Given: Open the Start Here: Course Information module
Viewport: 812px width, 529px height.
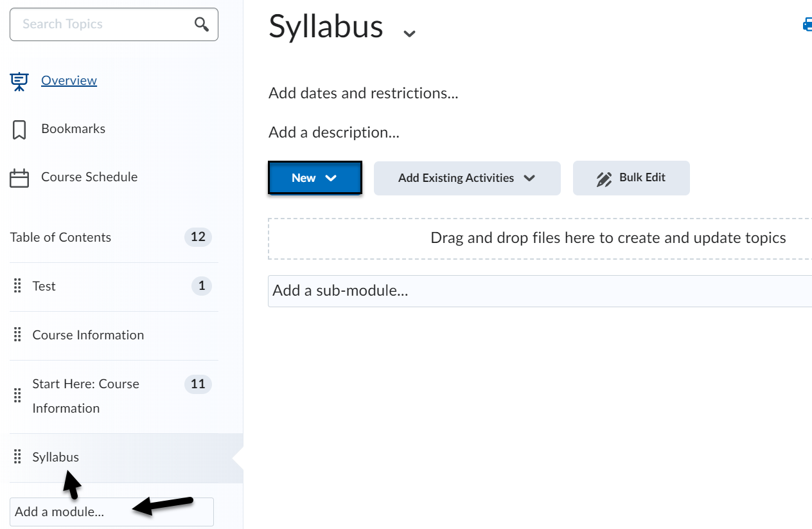Looking at the screenshot, I should coord(85,396).
